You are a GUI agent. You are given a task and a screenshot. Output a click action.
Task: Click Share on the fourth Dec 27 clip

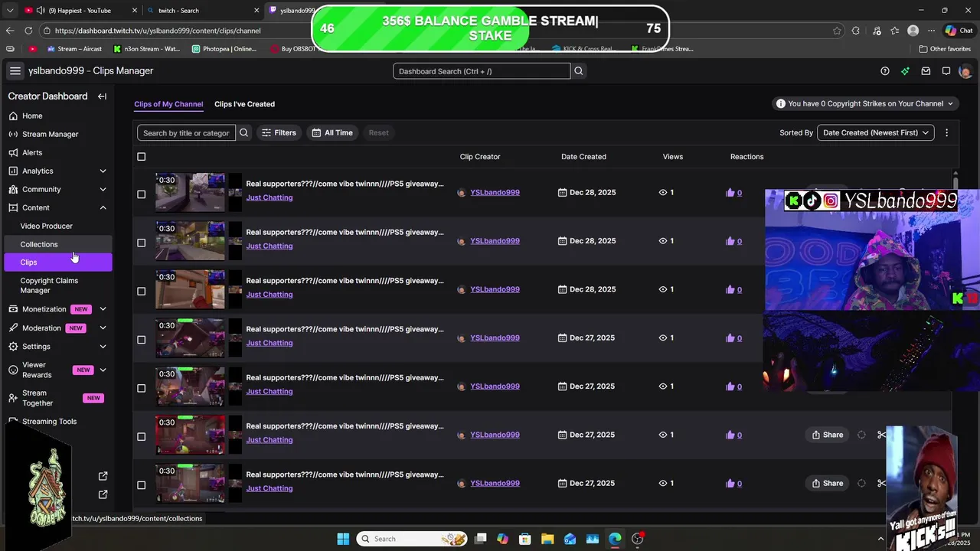(827, 483)
